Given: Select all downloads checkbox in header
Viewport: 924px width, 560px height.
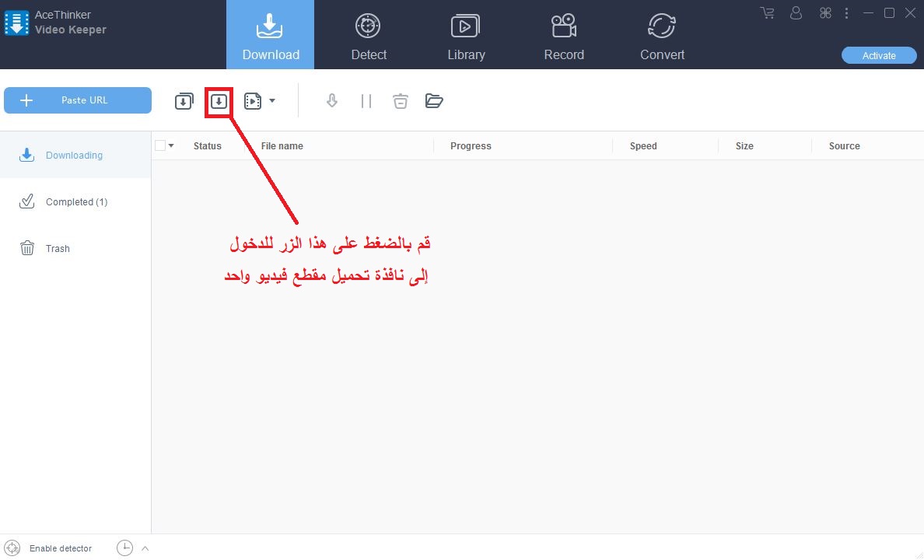Looking at the screenshot, I should [x=161, y=145].
